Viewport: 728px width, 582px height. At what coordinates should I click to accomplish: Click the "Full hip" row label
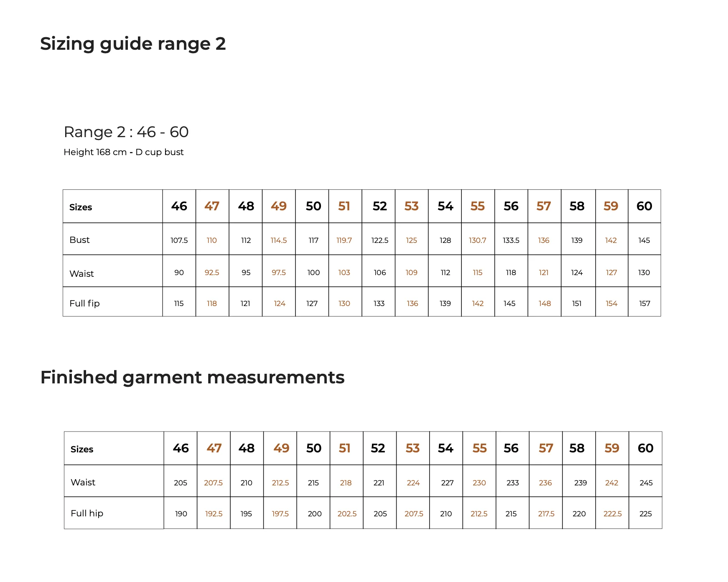pos(87,513)
